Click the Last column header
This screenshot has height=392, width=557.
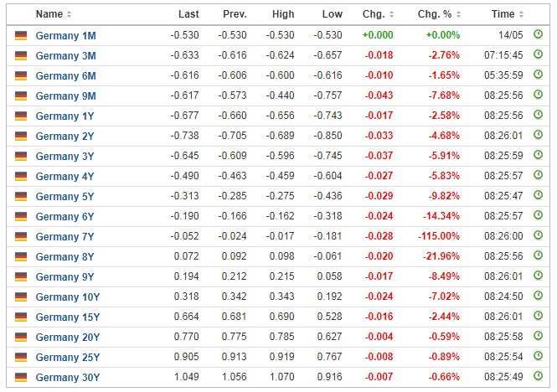point(188,14)
